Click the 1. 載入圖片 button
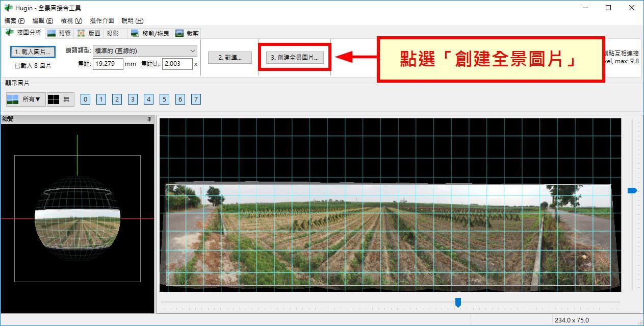This screenshot has width=644, height=326. tap(33, 52)
